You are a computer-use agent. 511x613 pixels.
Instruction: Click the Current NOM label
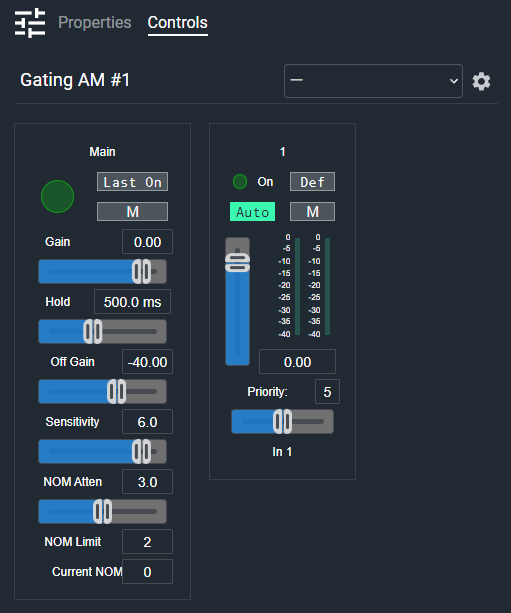[x=87, y=572]
